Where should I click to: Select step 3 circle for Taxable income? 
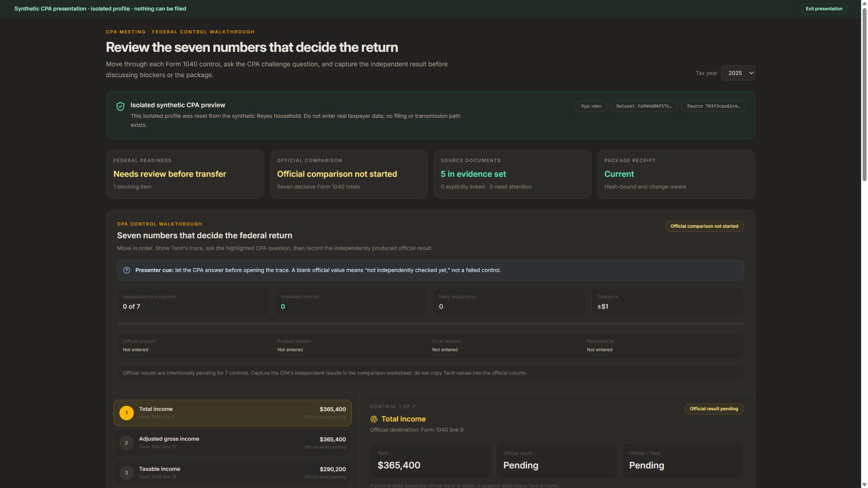point(127,473)
